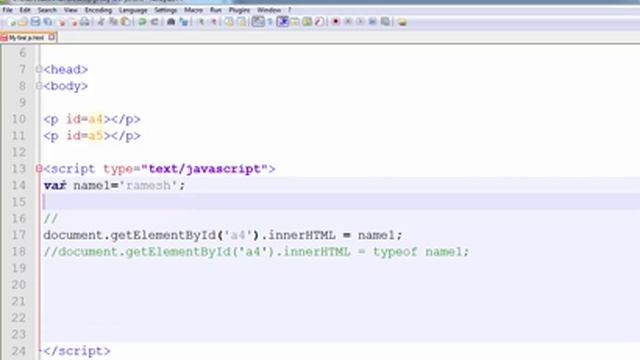Click the Open file toolbar icon
This screenshot has height=360, width=640.
[x=23, y=22]
